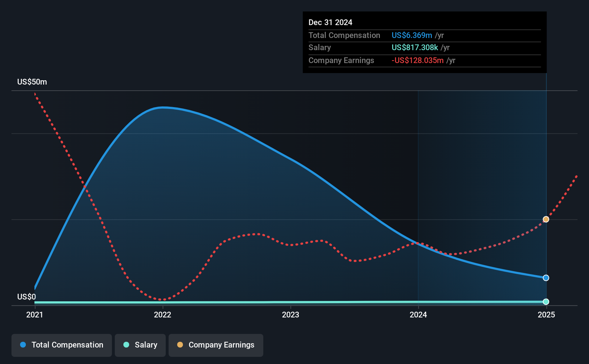Click the orange Company Earnings data point at 2025
The width and height of the screenshot is (589, 364).
546,219
